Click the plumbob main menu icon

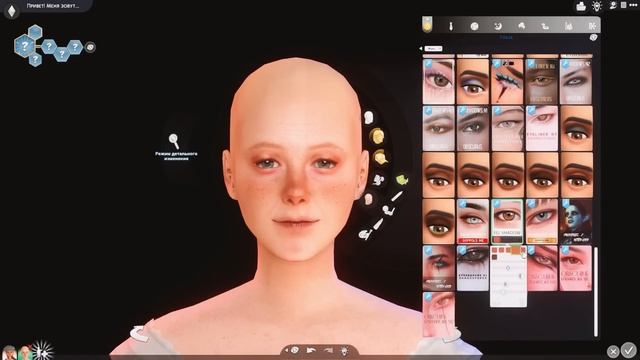(x=11, y=11)
